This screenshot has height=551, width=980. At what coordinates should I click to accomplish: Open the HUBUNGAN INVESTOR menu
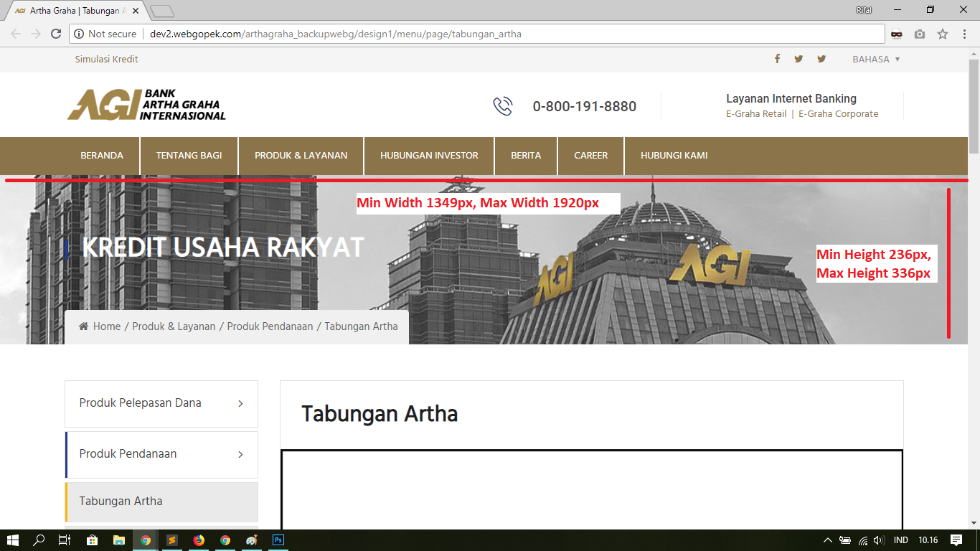429,156
